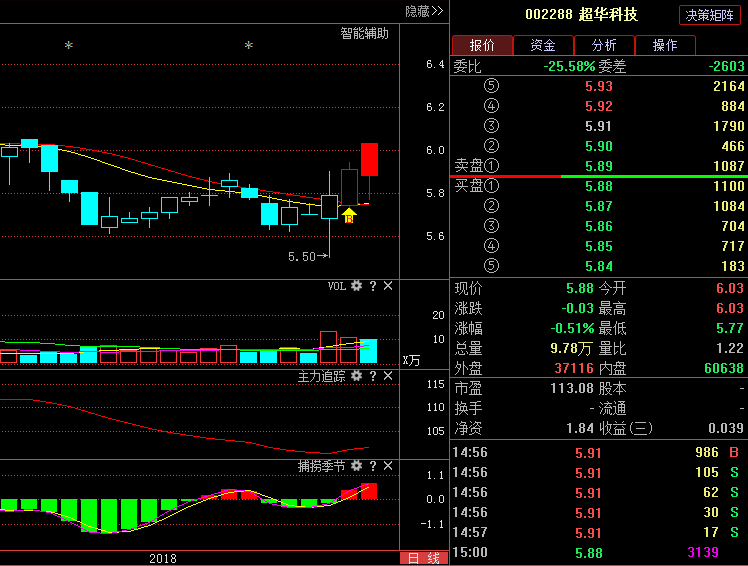Switch to the 资金 tab
Image resolution: width=748 pixels, height=566 pixels.
pos(543,45)
